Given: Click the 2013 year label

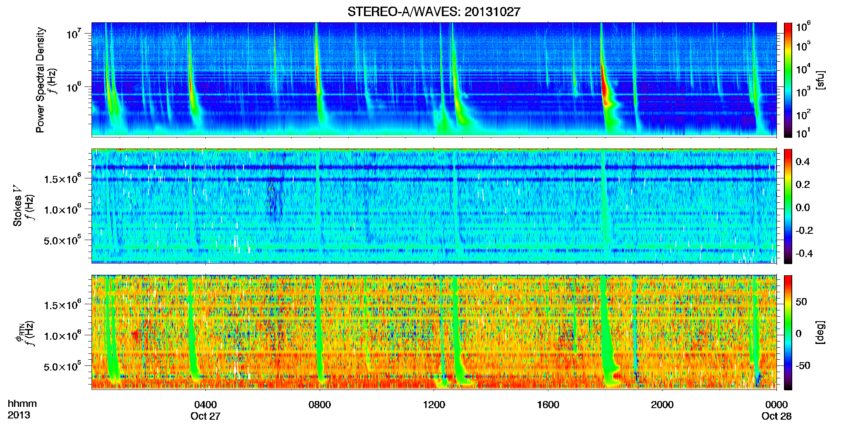Looking at the screenshot, I should [x=19, y=415].
